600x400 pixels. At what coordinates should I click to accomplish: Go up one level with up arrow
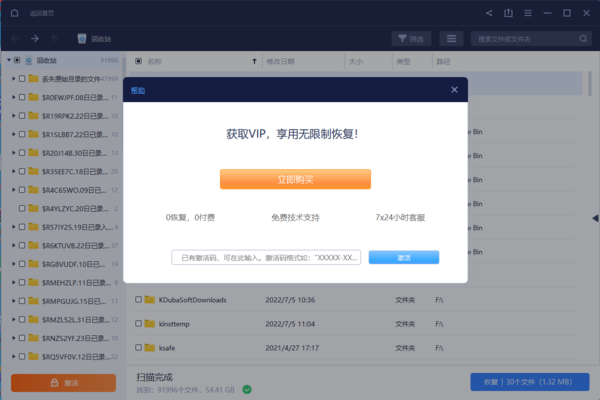coord(54,39)
